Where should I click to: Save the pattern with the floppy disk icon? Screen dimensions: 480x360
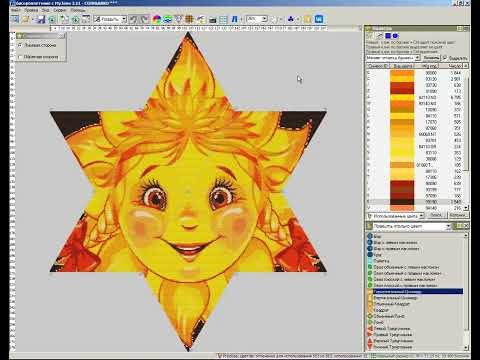(41, 19)
